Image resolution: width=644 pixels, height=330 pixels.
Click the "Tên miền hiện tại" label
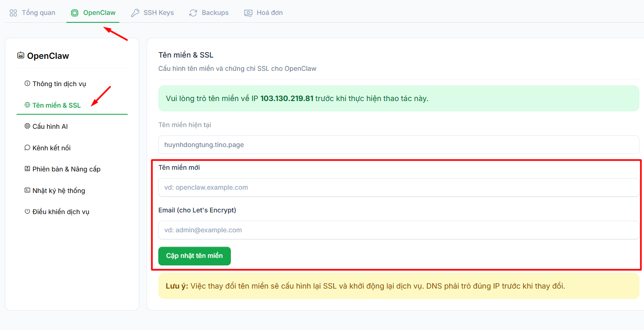click(185, 125)
